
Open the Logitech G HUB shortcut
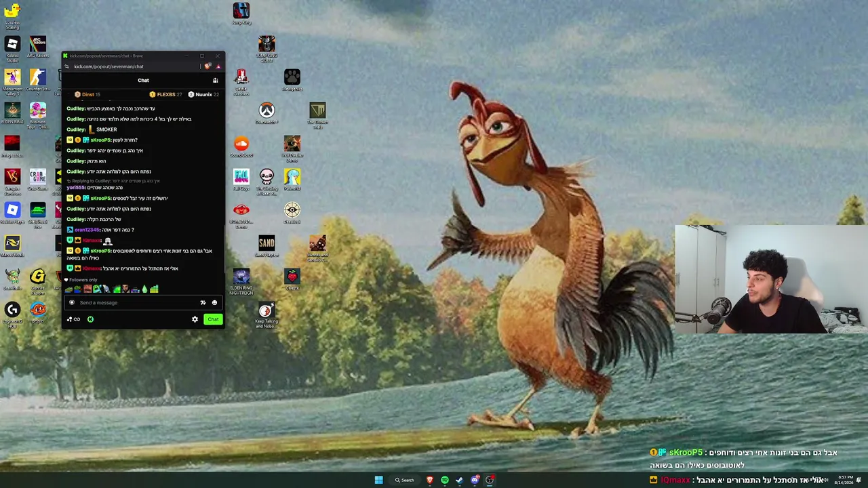(x=12, y=315)
